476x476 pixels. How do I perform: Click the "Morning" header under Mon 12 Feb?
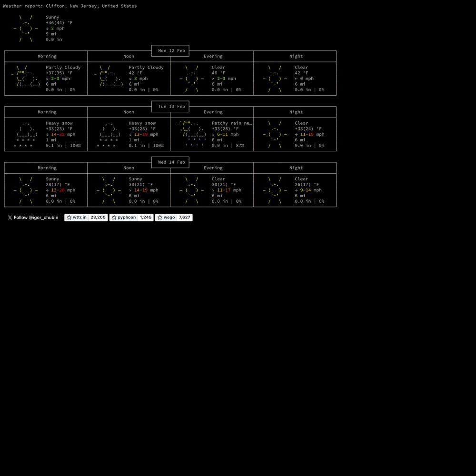[47, 56]
